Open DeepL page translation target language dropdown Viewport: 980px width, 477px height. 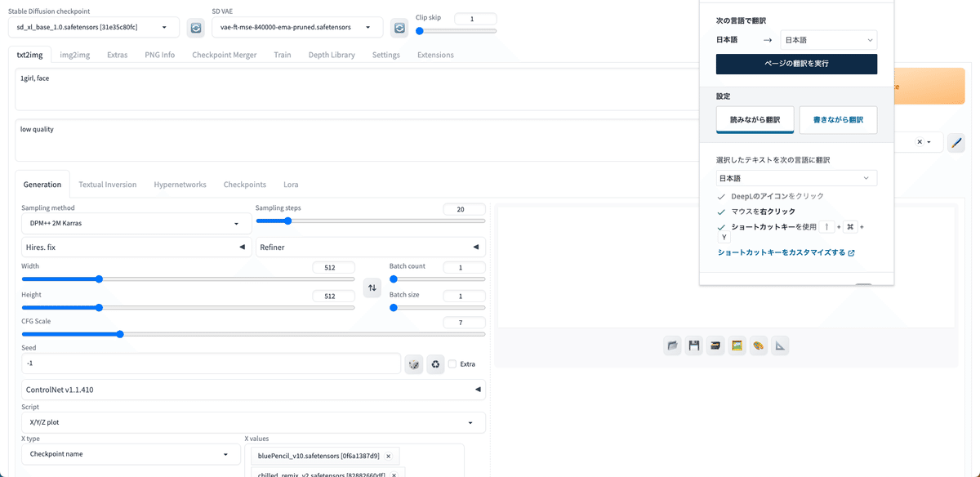point(828,39)
